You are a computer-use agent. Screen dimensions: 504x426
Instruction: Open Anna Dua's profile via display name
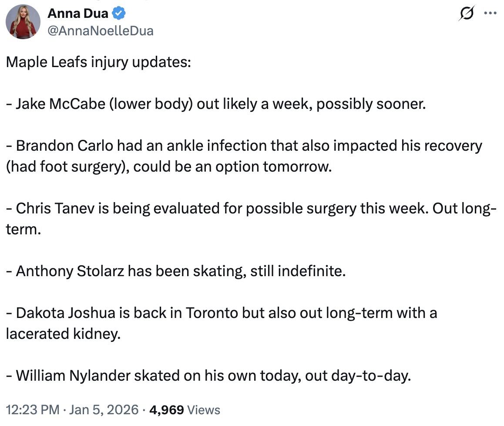pos(78,13)
